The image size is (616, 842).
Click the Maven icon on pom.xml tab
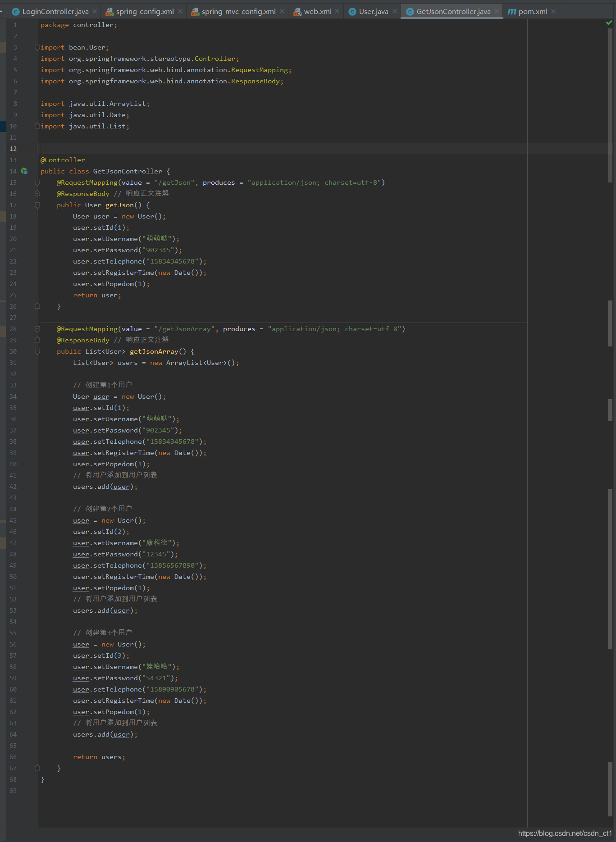coord(512,12)
